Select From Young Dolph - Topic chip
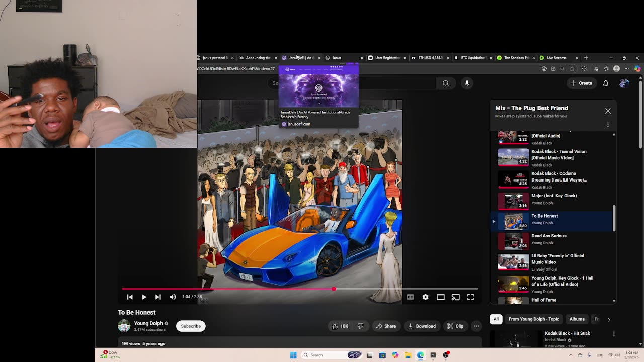The height and width of the screenshot is (362, 644). pyautogui.click(x=534, y=319)
